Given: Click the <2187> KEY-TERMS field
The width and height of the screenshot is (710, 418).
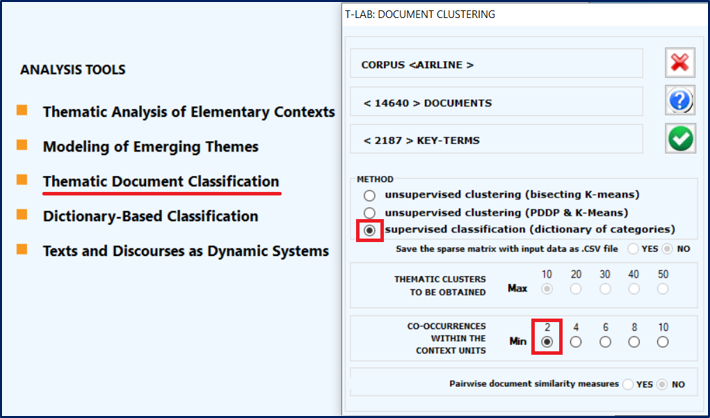Looking at the screenshot, I should tap(496, 139).
